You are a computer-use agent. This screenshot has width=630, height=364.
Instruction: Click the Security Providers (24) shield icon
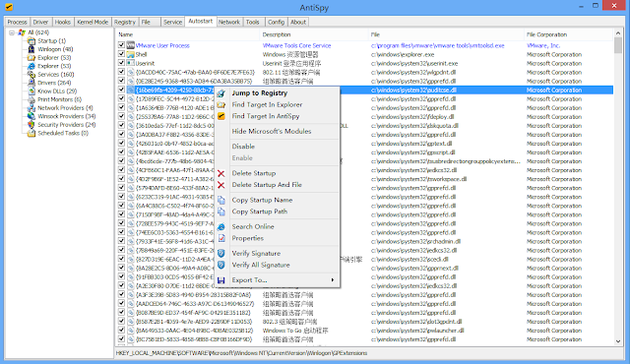[31, 125]
